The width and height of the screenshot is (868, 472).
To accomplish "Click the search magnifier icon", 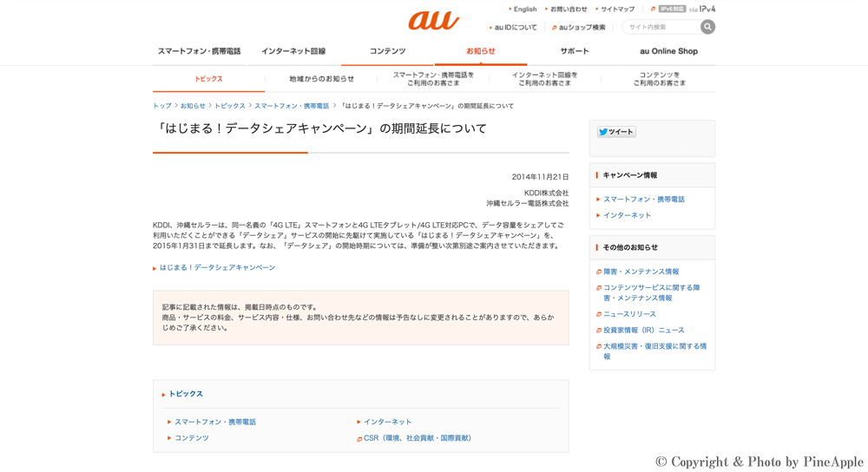I will click(x=707, y=27).
